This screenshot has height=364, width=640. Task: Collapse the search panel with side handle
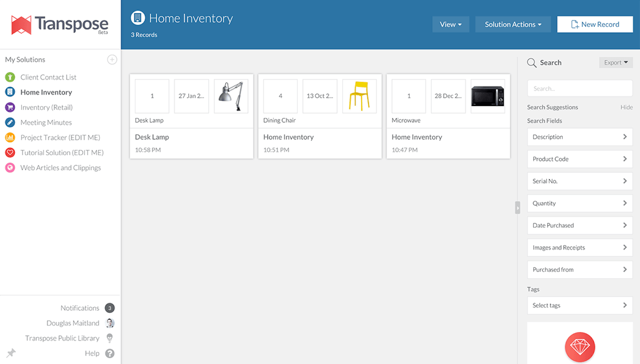(x=518, y=207)
